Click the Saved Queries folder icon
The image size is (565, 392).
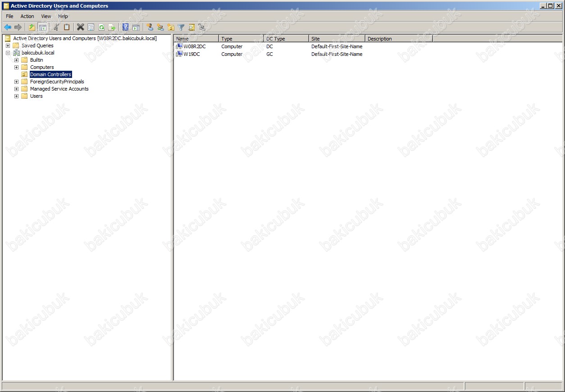coord(16,46)
